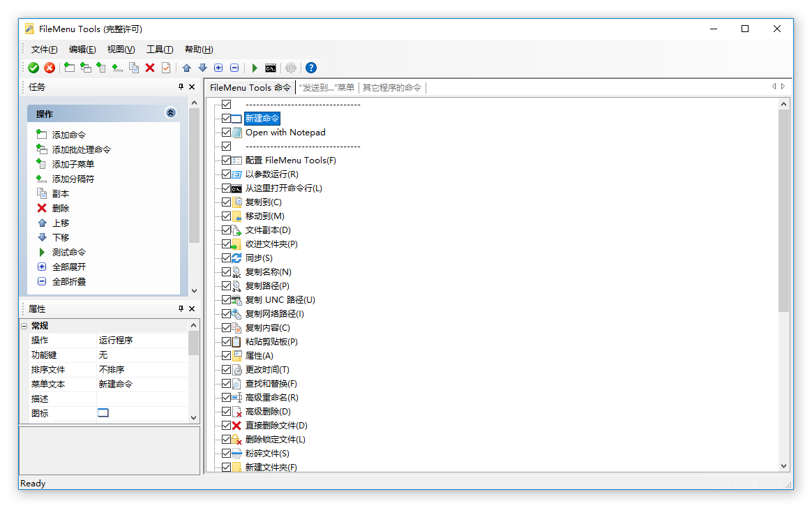Switch to the "发送到..."菜单 tab
The image size is (812, 508).
(x=326, y=87)
